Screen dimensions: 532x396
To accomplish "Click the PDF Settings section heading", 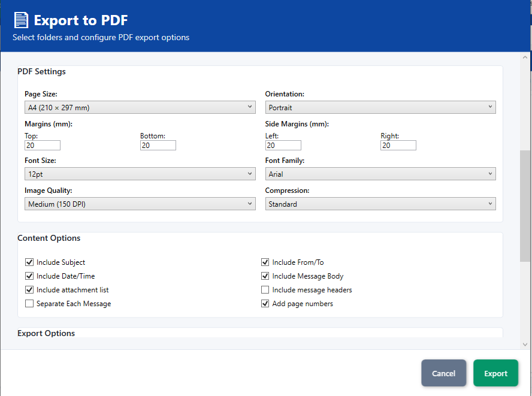I will pyautogui.click(x=41, y=72).
